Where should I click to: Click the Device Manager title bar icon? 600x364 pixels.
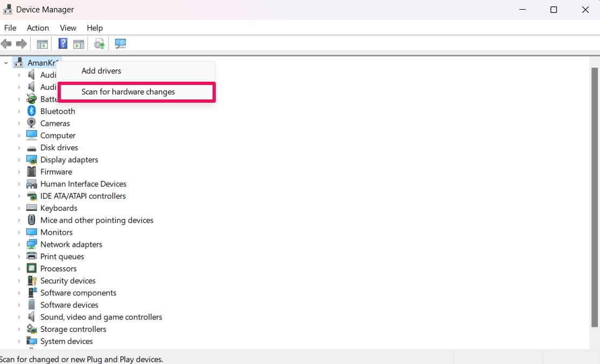8,9
